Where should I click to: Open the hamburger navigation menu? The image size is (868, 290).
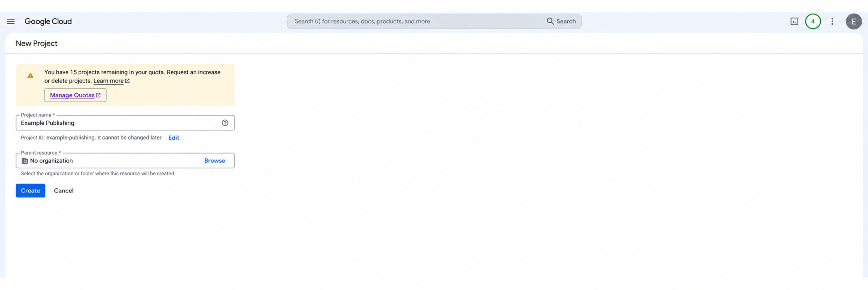(x=11, y=22)
